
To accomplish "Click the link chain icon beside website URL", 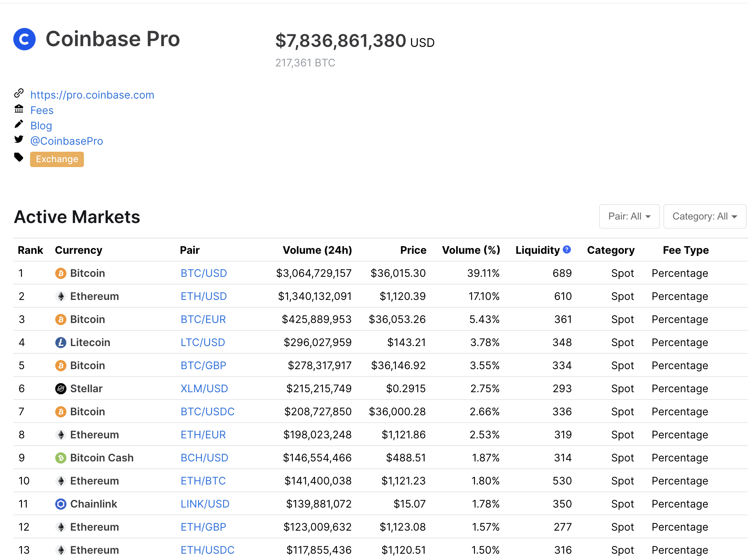I will click(19, 93).
